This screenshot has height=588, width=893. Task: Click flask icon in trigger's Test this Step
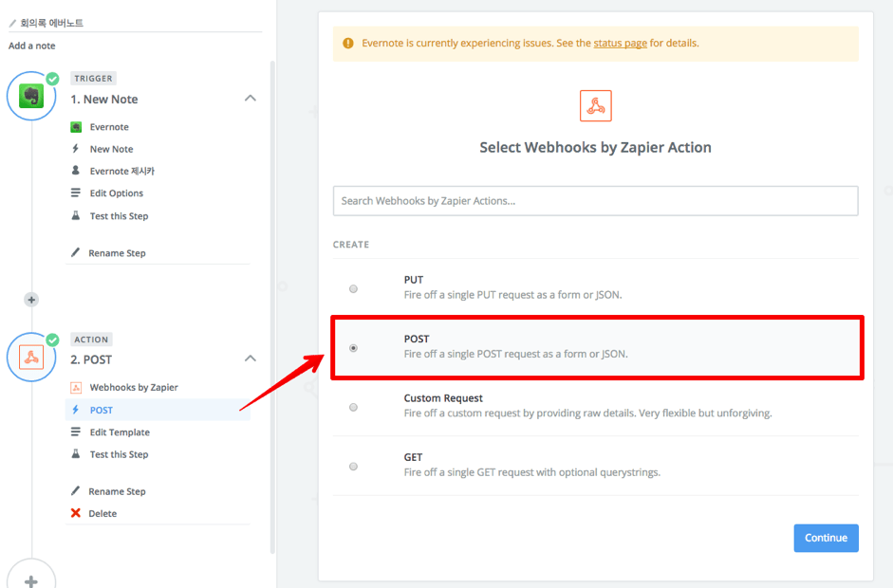[x=75, y=215]
